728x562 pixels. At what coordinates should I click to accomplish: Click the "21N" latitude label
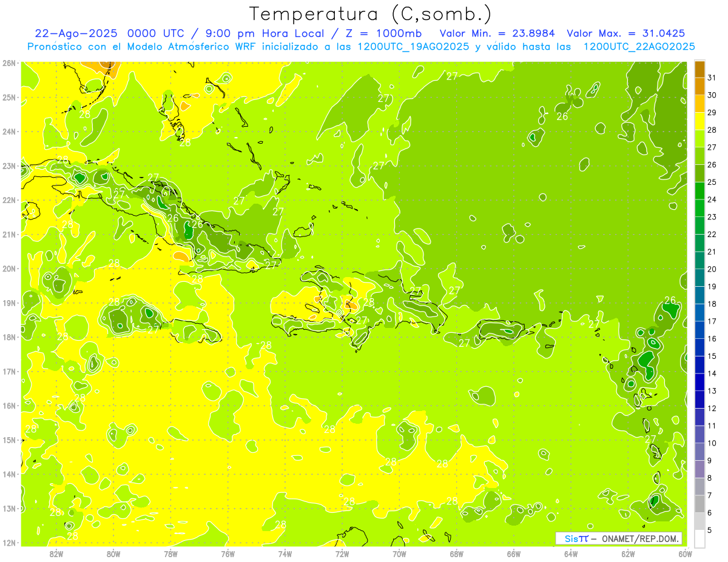tap(8, 235)
